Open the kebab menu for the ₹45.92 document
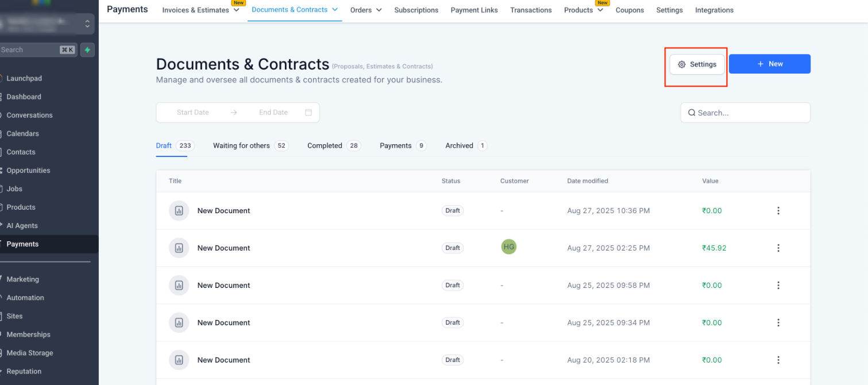 point(778,248)
